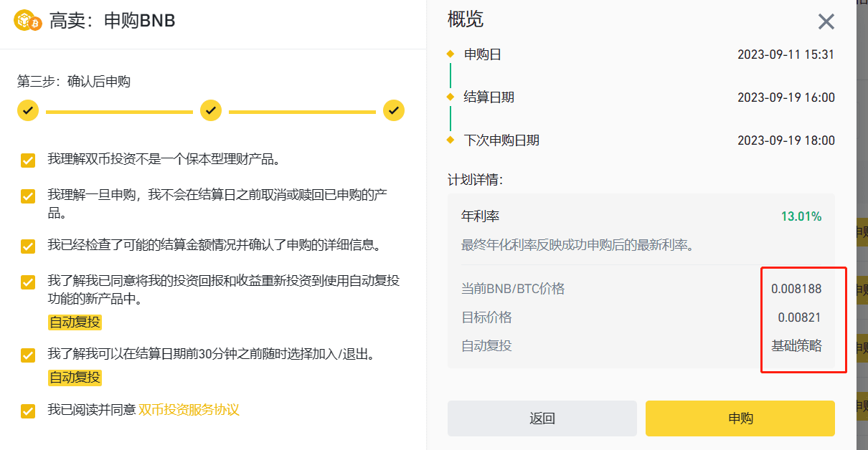Click the 年利率 label
Screen dimensions: 868x450
pos(480,216)
